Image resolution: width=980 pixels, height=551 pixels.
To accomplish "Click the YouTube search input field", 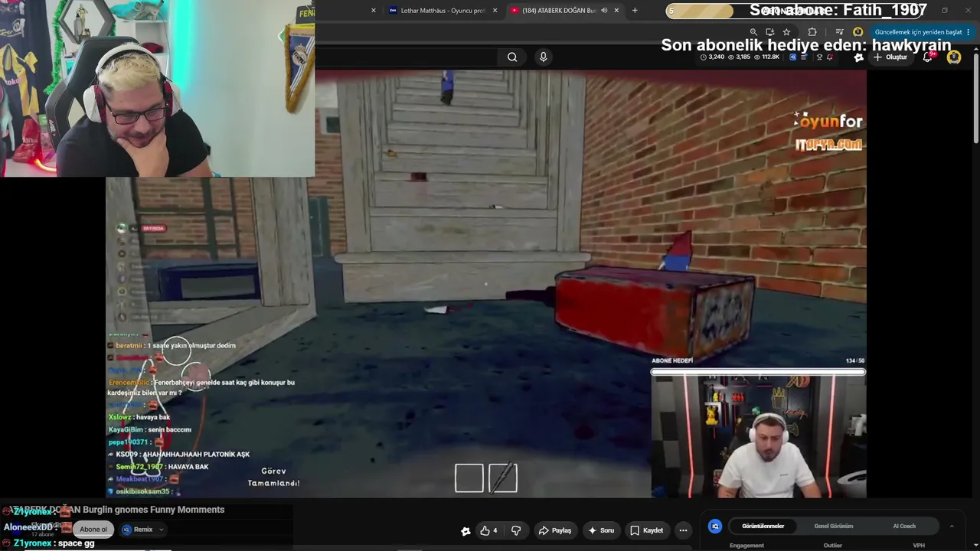I will (x=406, y=57).
